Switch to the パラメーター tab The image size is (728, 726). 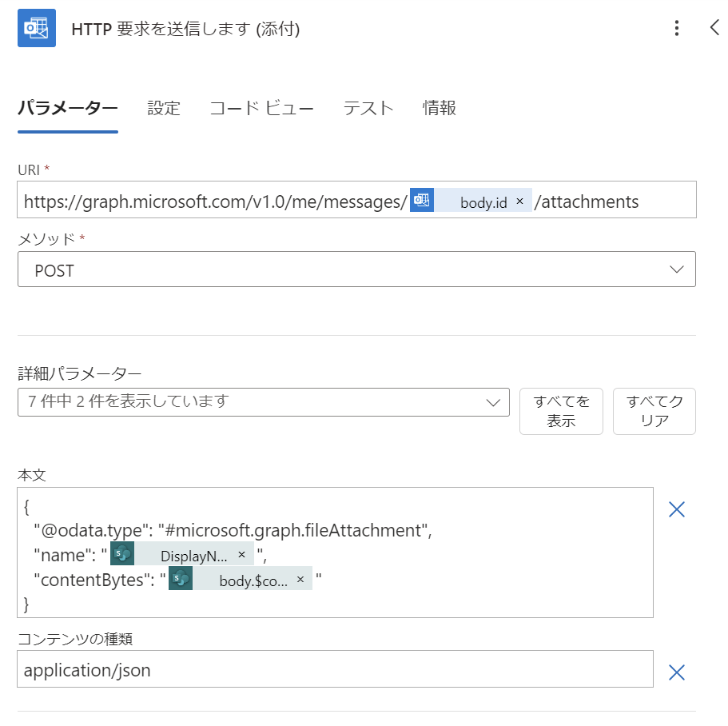tap(68, 108)
